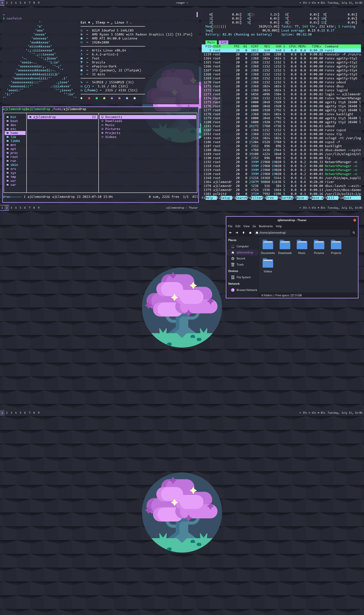Click the 82% battery indicator in top bar

coord(321,3)
